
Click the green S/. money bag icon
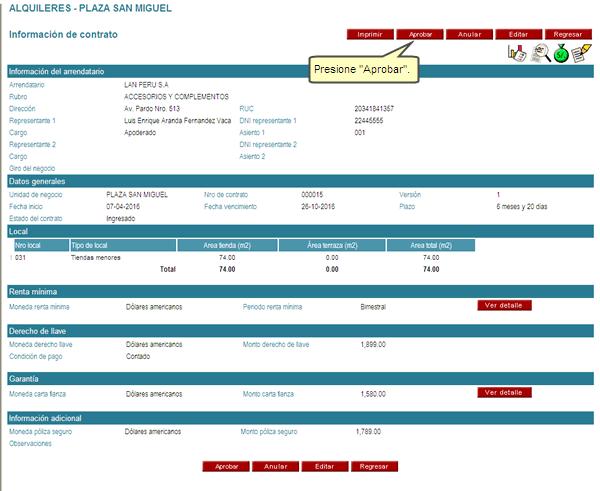561,54
